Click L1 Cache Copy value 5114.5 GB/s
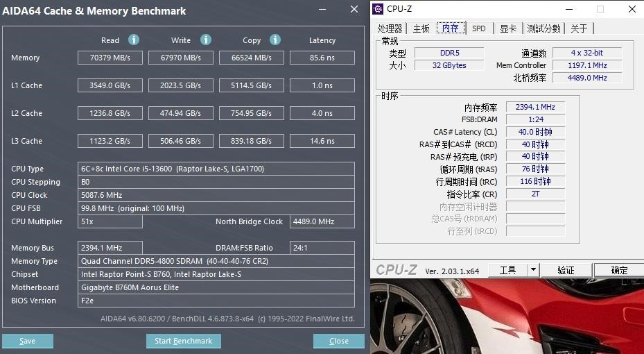Screen dimensions: 644x354 point(252,85)
